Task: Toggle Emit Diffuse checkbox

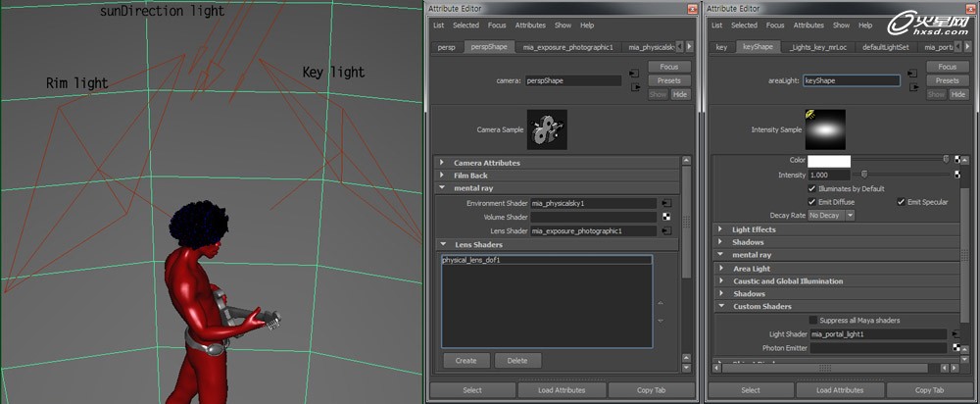Action: click(811, 202)
